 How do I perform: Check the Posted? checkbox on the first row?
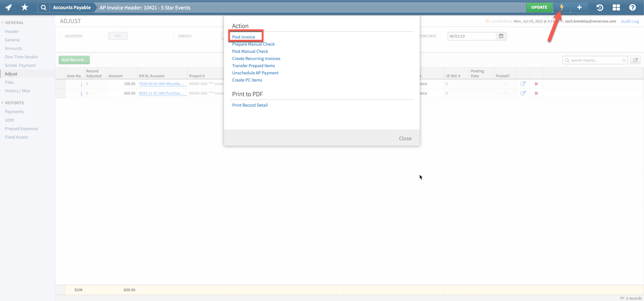[506, 84]
